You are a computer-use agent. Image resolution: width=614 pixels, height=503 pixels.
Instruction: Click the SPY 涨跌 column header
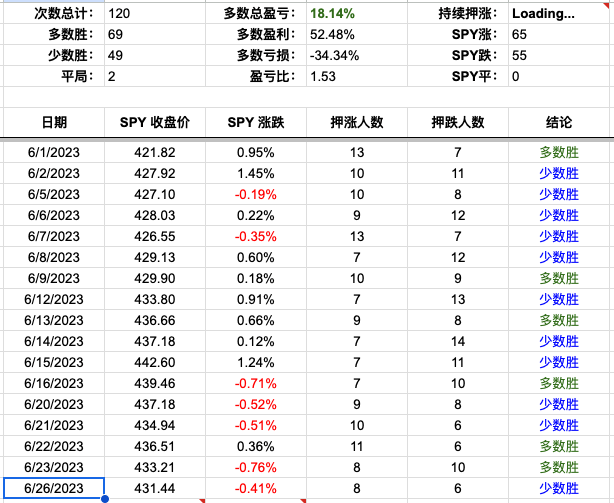click(256, 123)
